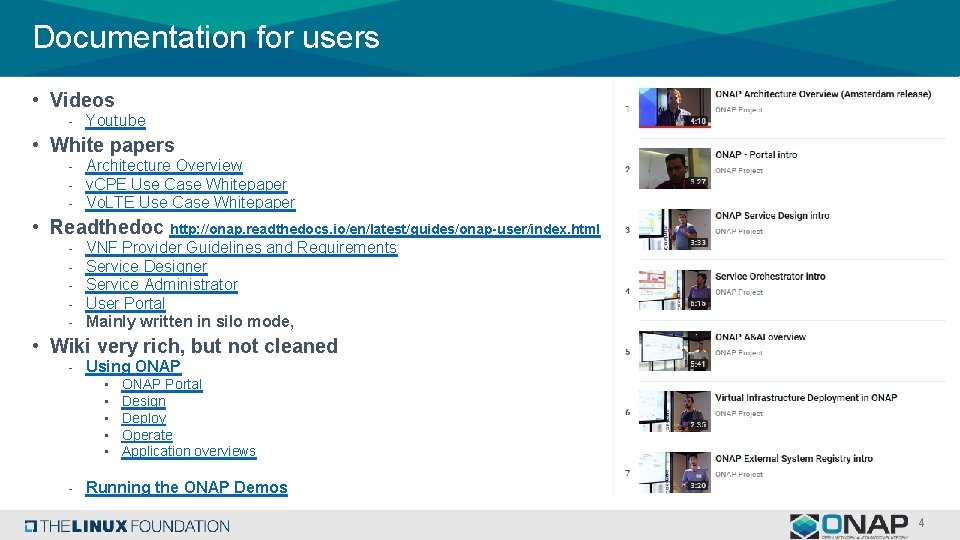Select the title 'ONAP Architecture Overview (Amsterdam release)'
Viewport: 960px width, 540px height.
point(823,94)
